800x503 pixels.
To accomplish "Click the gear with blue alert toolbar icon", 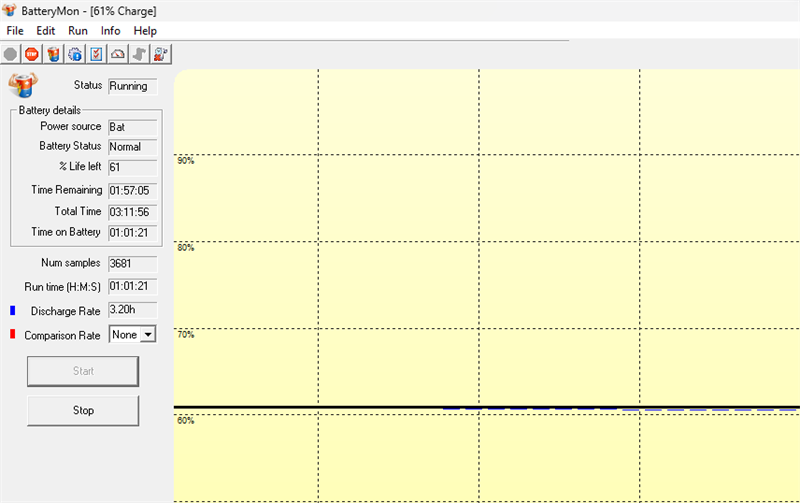I will pyautogui.click(x=75, y=54).
